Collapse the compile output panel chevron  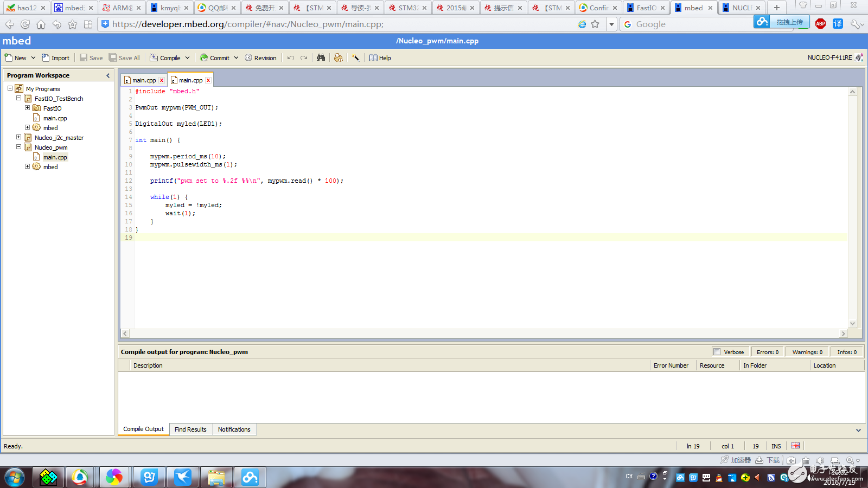click(x=858, y=430)
